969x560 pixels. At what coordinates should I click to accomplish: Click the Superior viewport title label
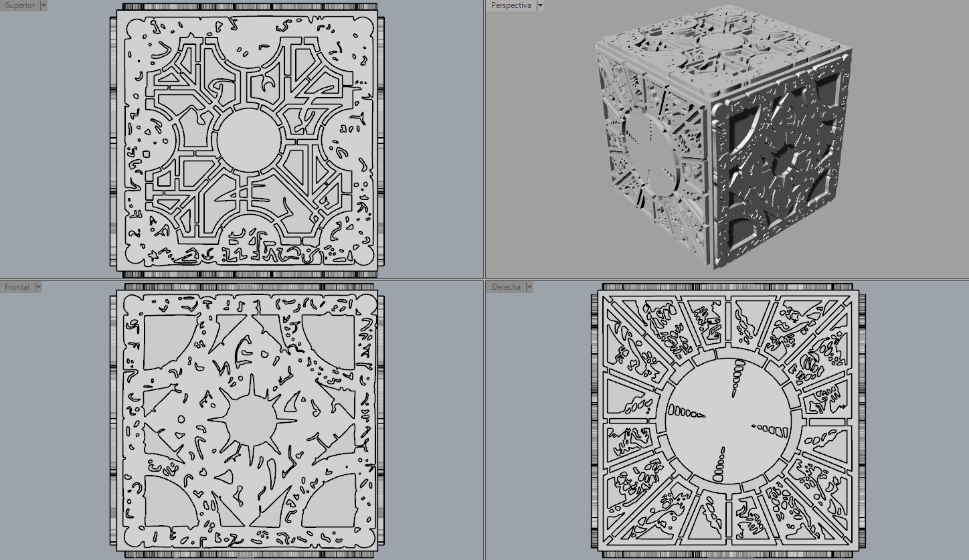pyautogui.click(x=20, y=5)
